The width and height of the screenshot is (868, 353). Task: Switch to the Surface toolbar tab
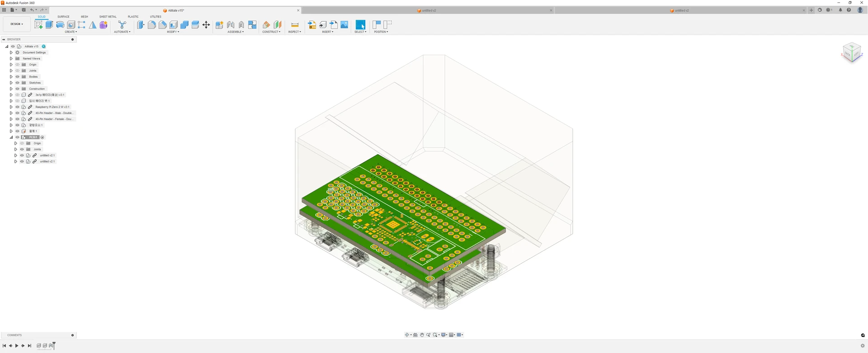pos(63,17)
